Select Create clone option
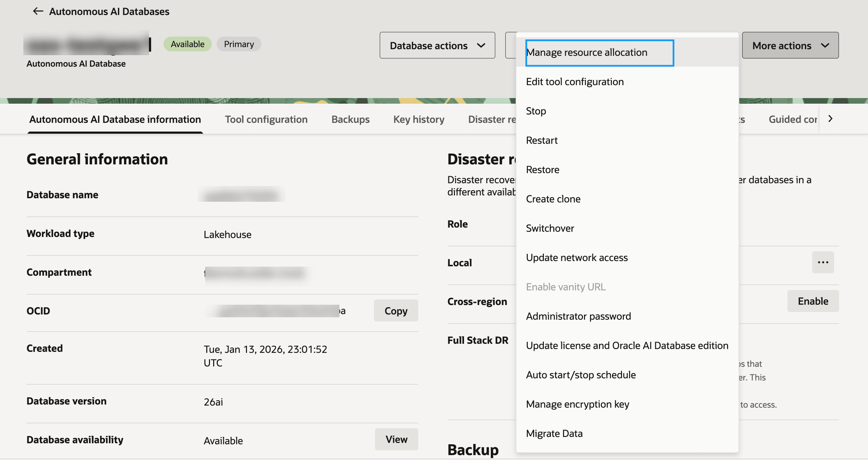Image resolution: width=868 pixels, height=460 pixels. click(x=553, y=199)
